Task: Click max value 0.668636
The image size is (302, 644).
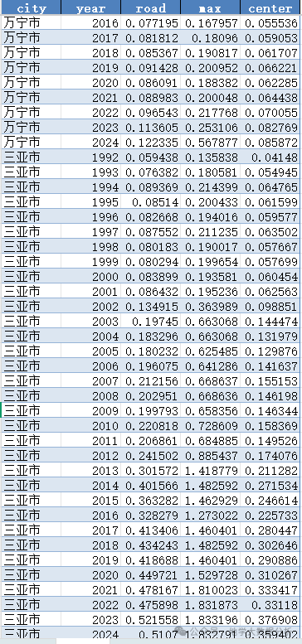Action: (x=210, y=395)
